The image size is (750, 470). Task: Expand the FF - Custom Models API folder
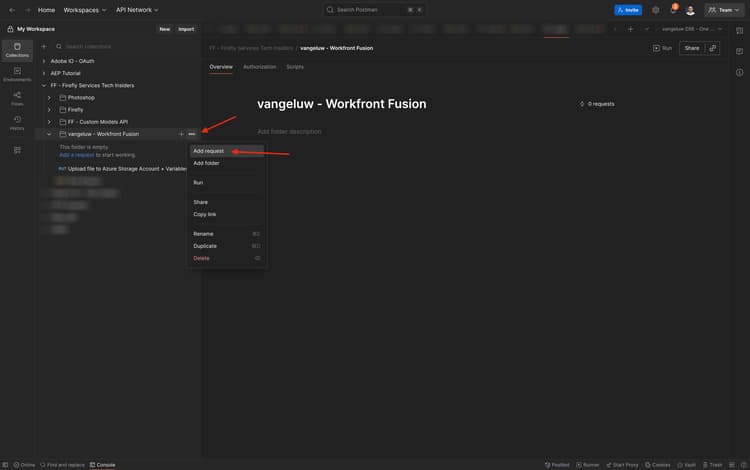point(49,122)
